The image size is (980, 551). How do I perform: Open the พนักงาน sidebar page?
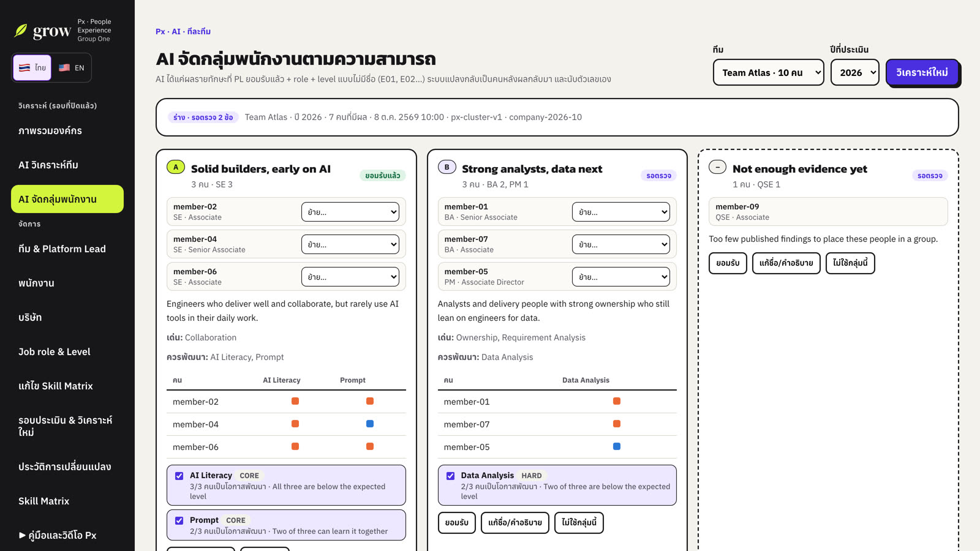[x=67, y=283]
